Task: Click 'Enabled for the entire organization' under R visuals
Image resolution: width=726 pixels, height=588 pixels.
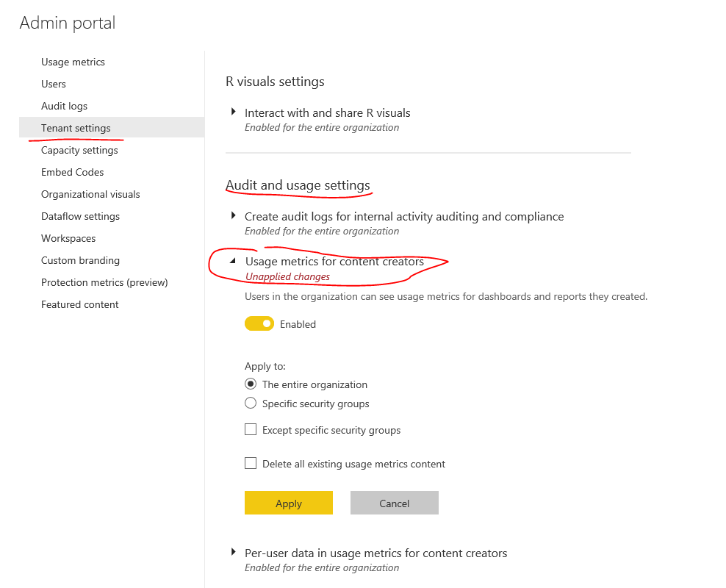Action: (322, 128)
